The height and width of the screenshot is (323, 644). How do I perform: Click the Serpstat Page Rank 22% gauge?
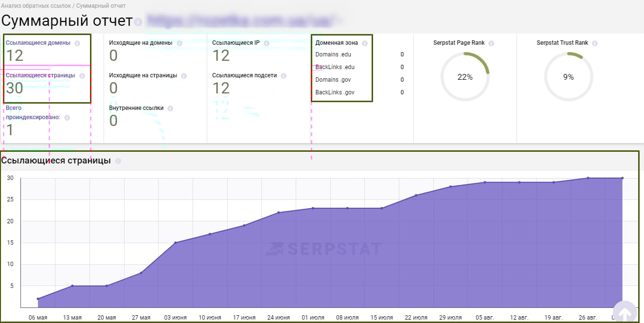click(x=465, y=77)
